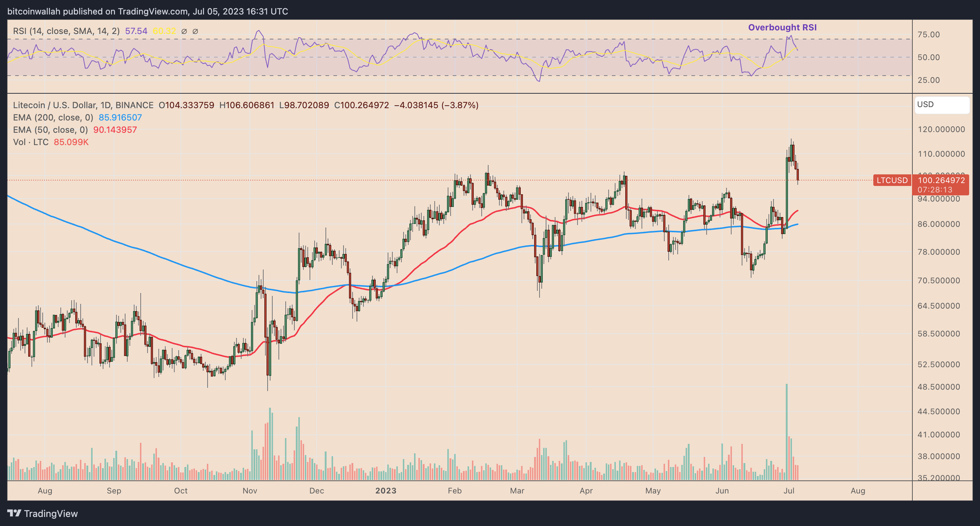Click the countdown timer 07:28:13

coord(934,190)
